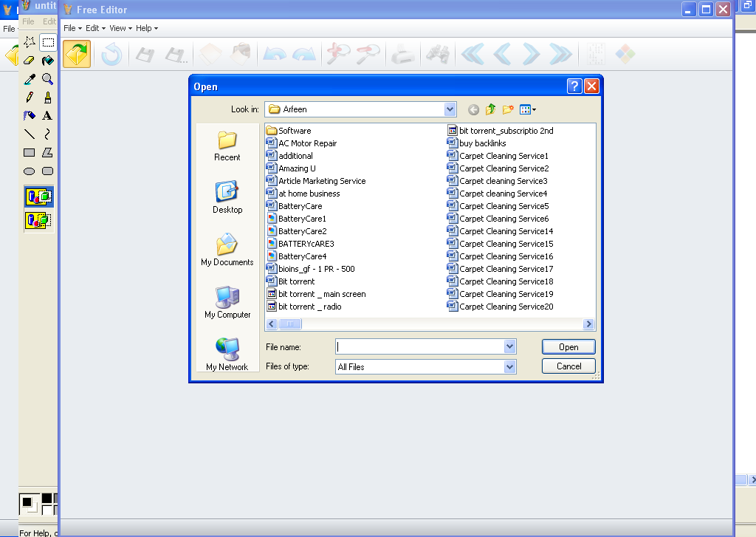Click the Create New Folder icon
The width and height of the screenshot is (756, 537).
coord(508,109)
